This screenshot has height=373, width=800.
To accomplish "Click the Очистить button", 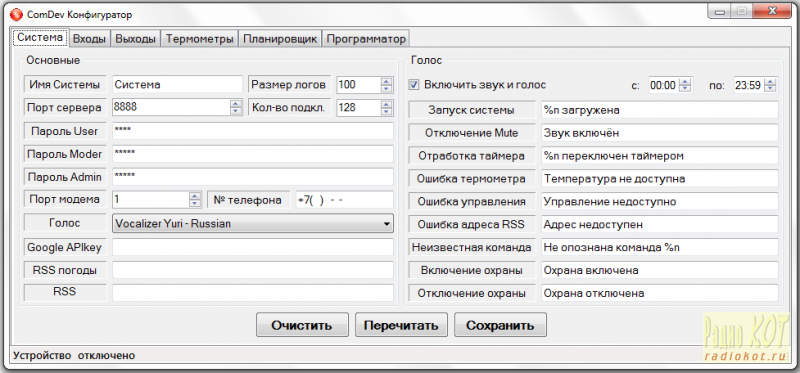I will (x=302, y=325).
